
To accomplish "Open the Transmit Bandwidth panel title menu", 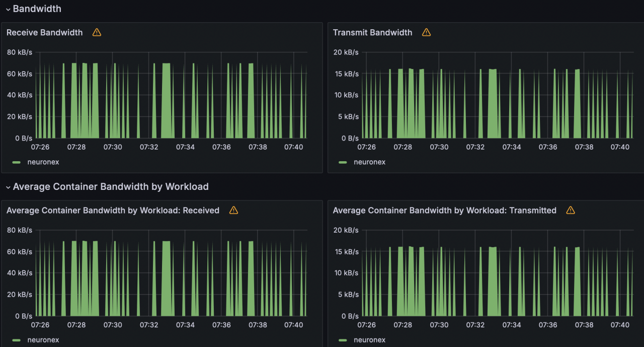I will [372, 33].
